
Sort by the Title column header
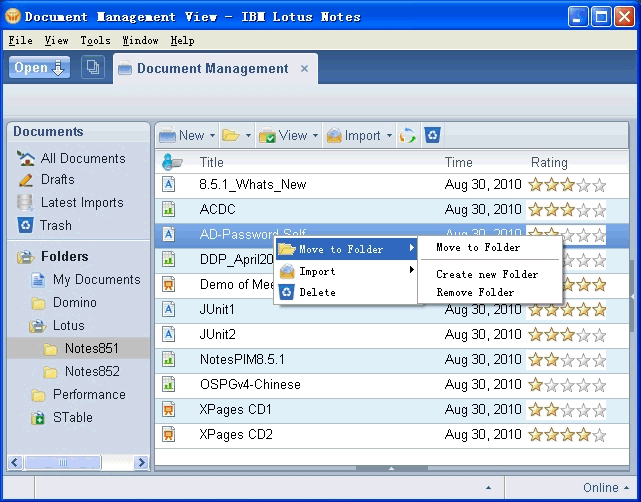(x=211, y=162)
